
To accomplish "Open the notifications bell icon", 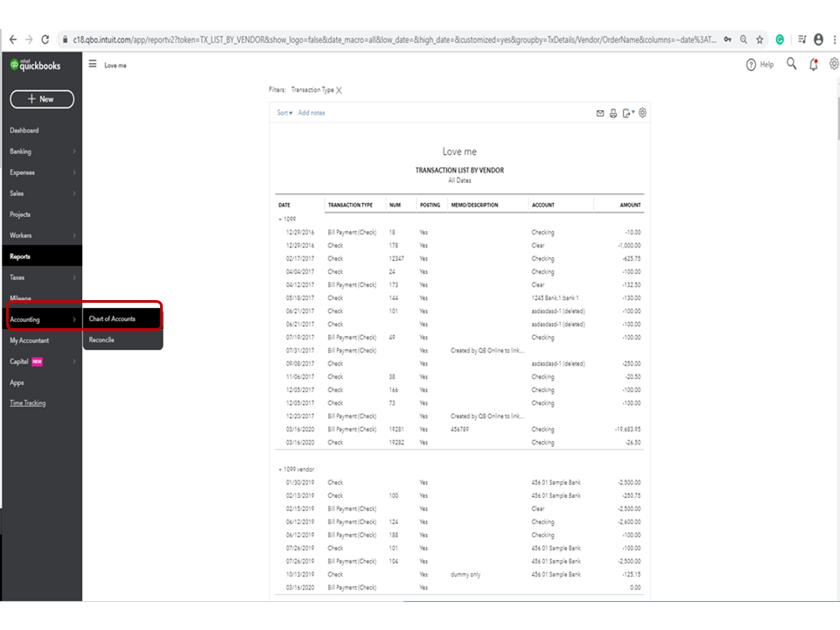I will pyautogui.click(x=813, y=65).
